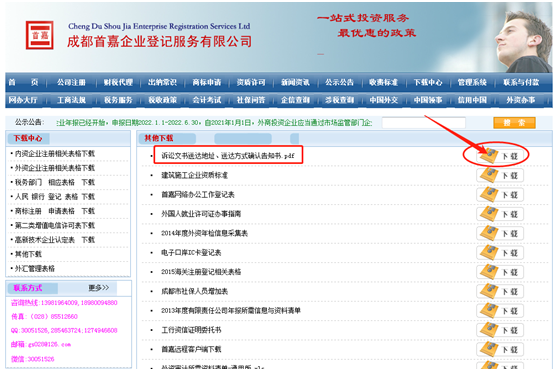Click 外国人就业许可证办事指南 file name
This screenshot has height=371, width=558.
point(201,213)
